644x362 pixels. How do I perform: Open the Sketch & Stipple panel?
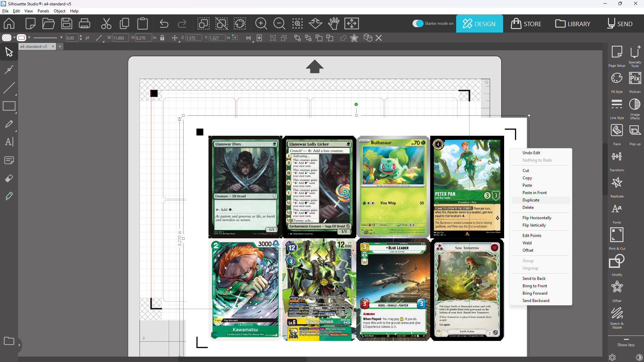[617, 318]
